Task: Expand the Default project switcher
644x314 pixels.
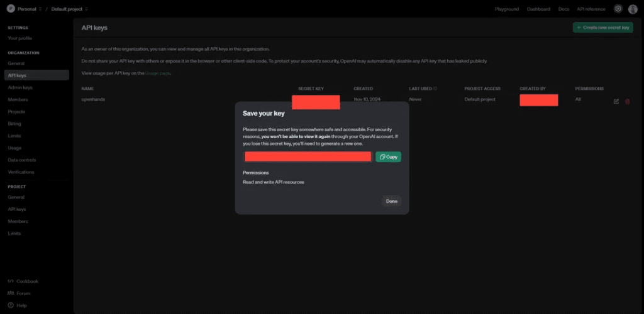Action: [x=86, y=9]
